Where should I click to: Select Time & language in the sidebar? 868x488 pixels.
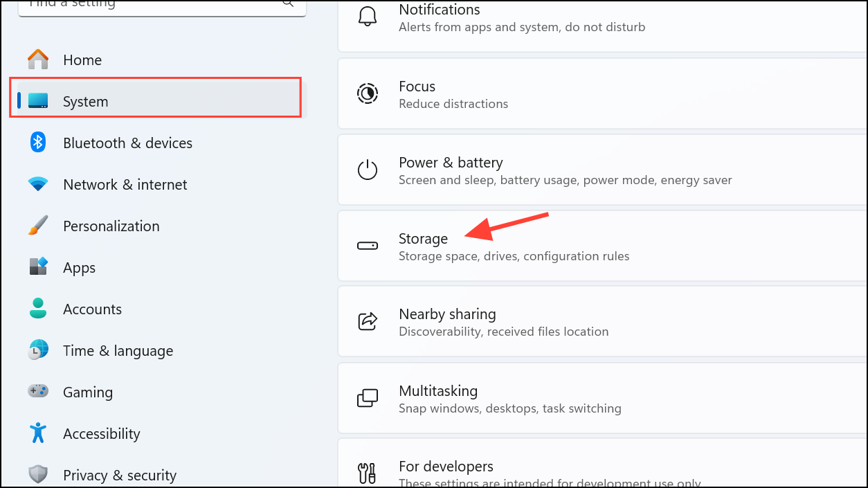[118, 350]
